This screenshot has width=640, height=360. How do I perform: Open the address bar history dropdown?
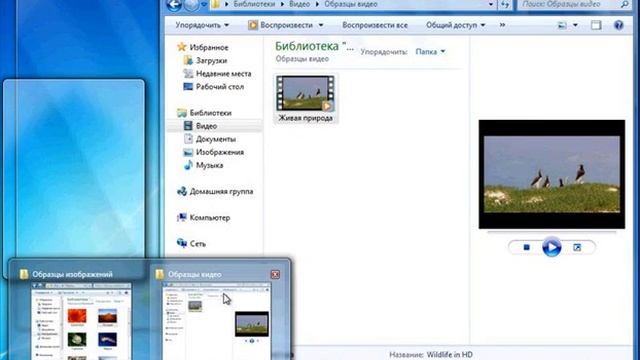click(x=491, y=4)
